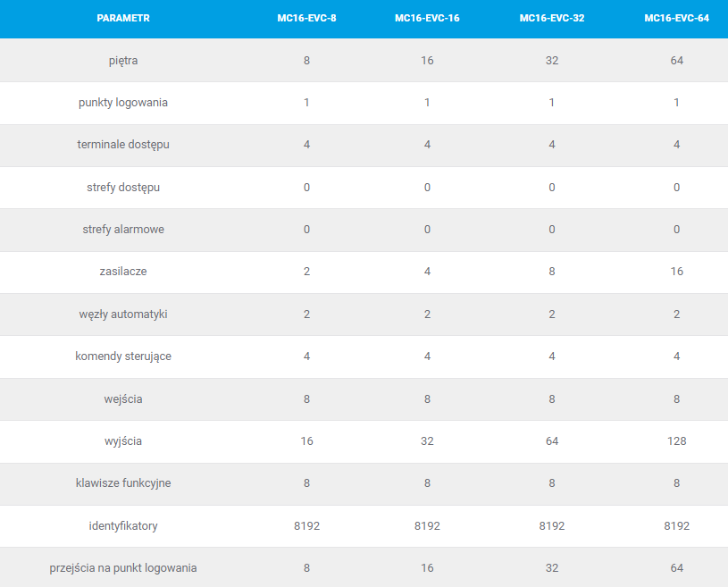Viewport: 728px width, 587px height.
Task: Select the wejścia row label
Action: (123, 399)
